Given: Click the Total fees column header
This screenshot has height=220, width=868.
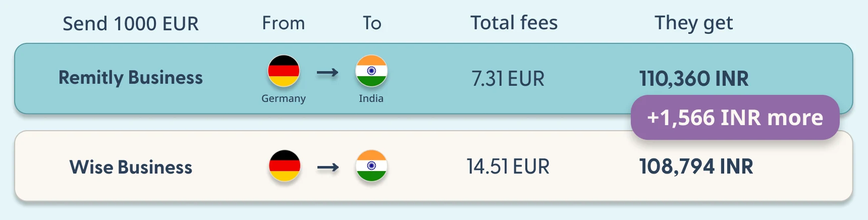Looking at the screenshot, I should pos(514,23).
